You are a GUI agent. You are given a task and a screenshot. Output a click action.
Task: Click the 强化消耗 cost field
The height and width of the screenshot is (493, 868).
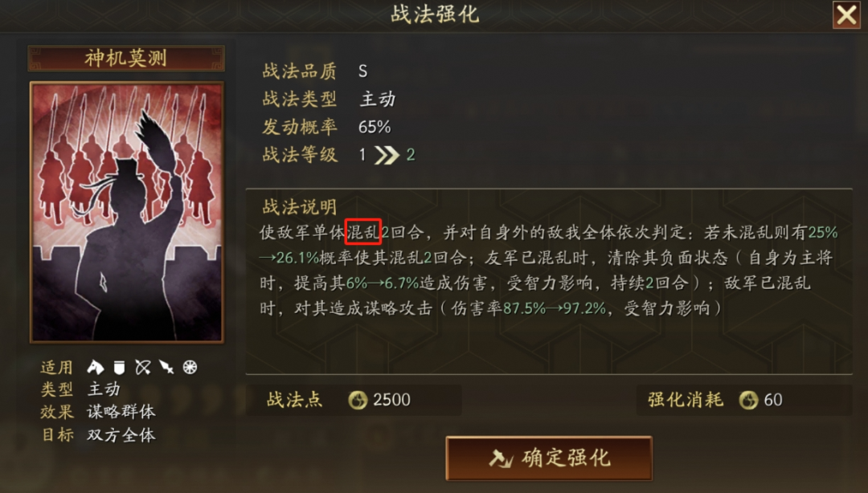tap(744, 400)
